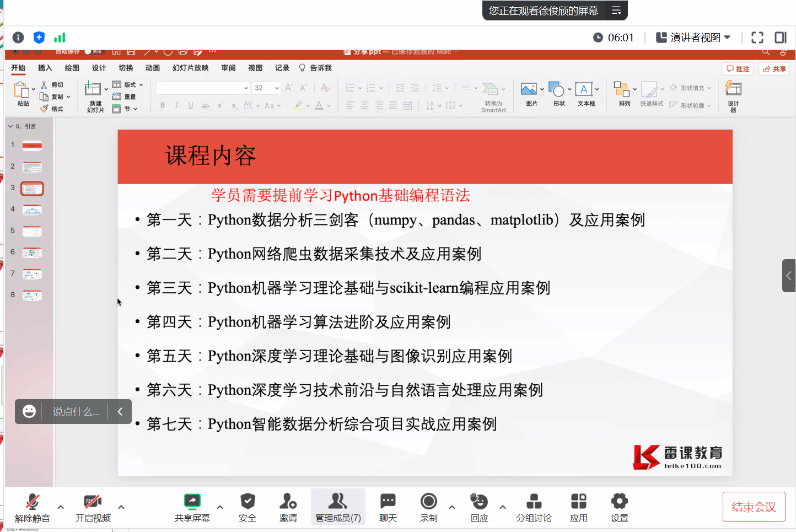Click the 批注 comments button
The image size is (796, 532).
(x=738, y=69)
